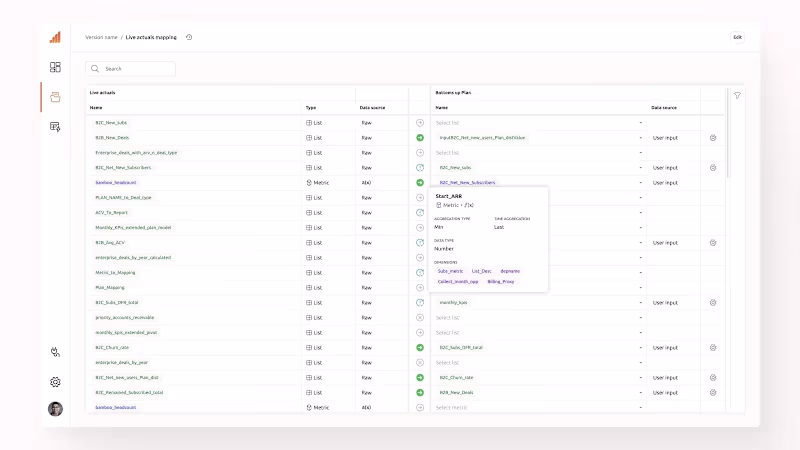Open version history clock icon

[x=189, y=37]
